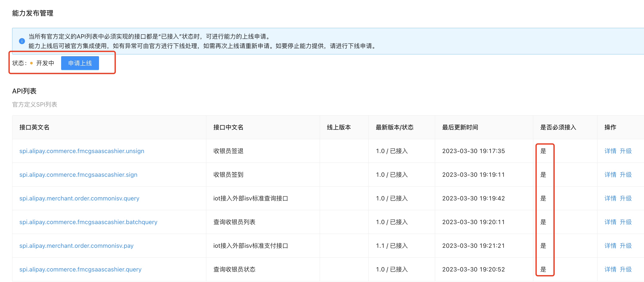Click the 申请上线 button
Screen dimensions: 644x282
pos(80,63)
